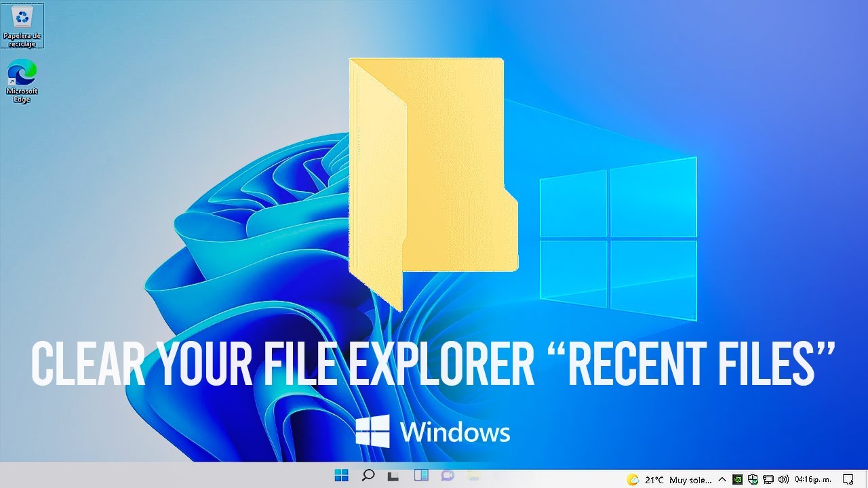The width and height of the screenshot is (868, 488).
Task: Open Task View on the taskbar
Action: [x=394, y=476]
